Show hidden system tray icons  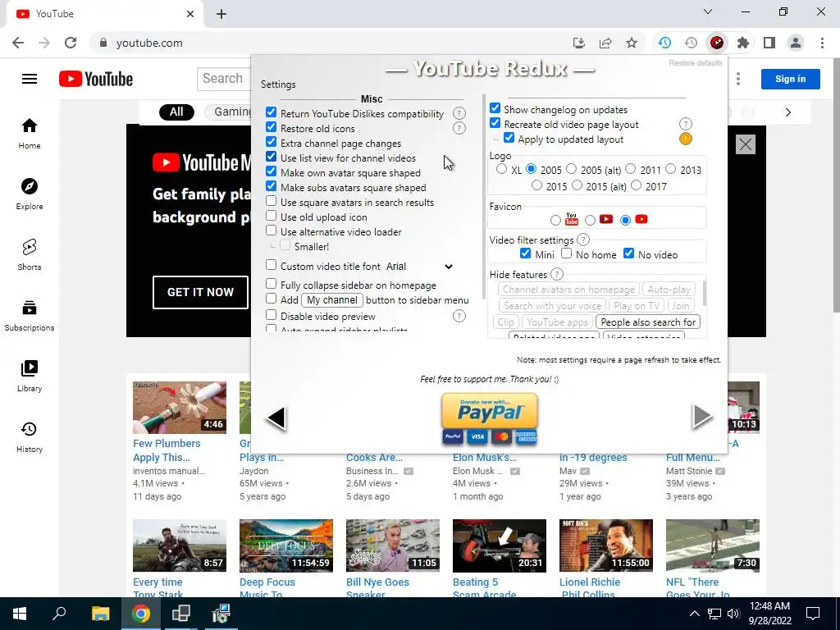point(694,614)
